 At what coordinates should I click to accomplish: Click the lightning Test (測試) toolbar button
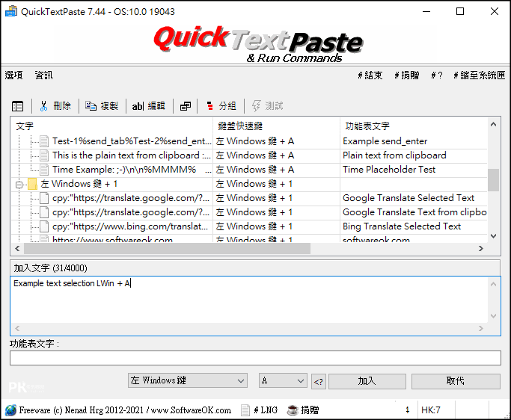(x=267, y=106)
